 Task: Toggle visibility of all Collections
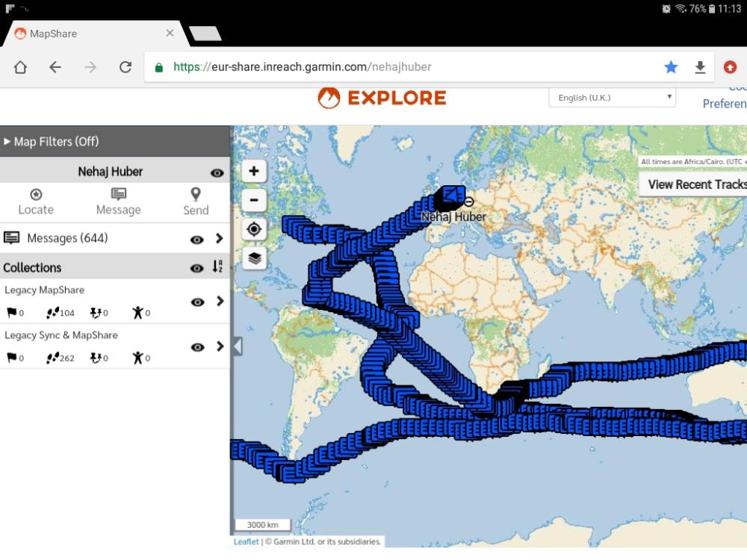[x=196, y=269]
